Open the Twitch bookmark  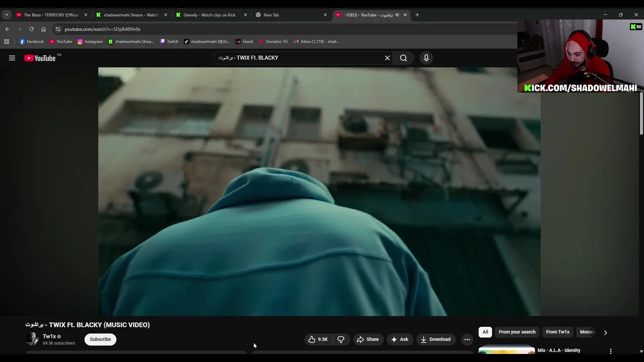[169, 42]
